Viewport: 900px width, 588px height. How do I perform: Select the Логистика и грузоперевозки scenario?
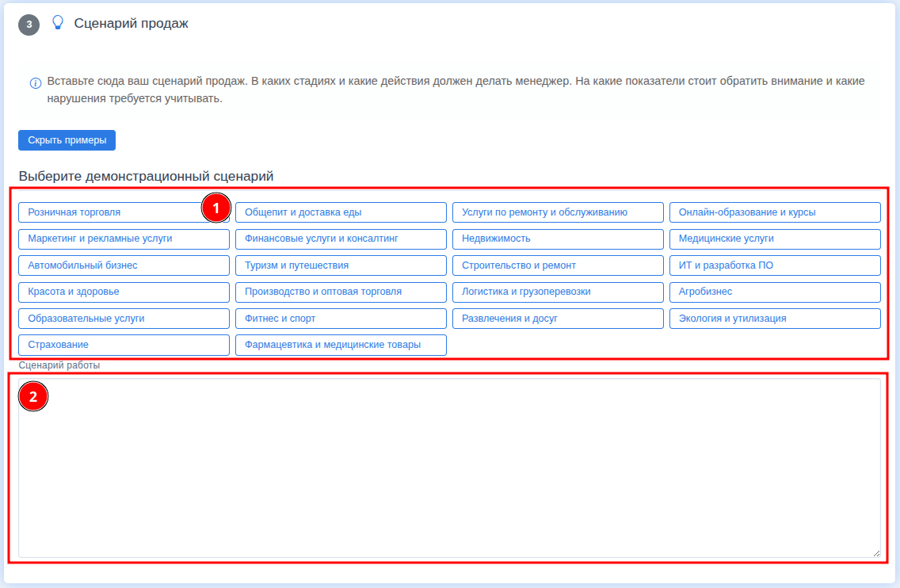coord(558,292)
